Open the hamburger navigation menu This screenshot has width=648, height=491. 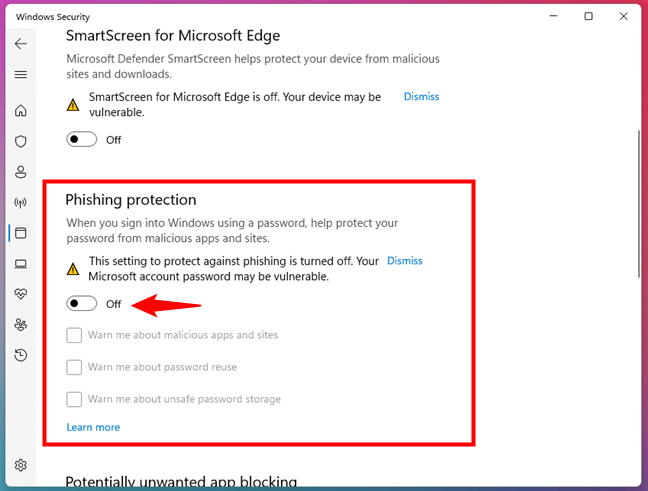21,75
